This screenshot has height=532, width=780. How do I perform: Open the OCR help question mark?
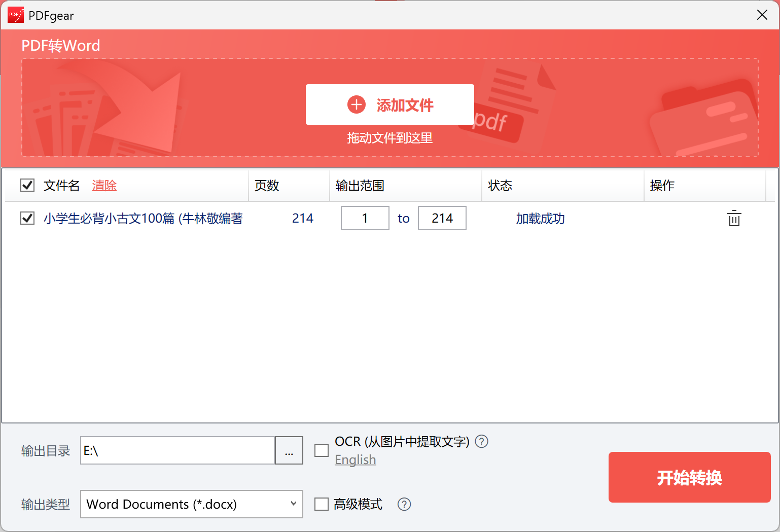(x=482, y=442)
